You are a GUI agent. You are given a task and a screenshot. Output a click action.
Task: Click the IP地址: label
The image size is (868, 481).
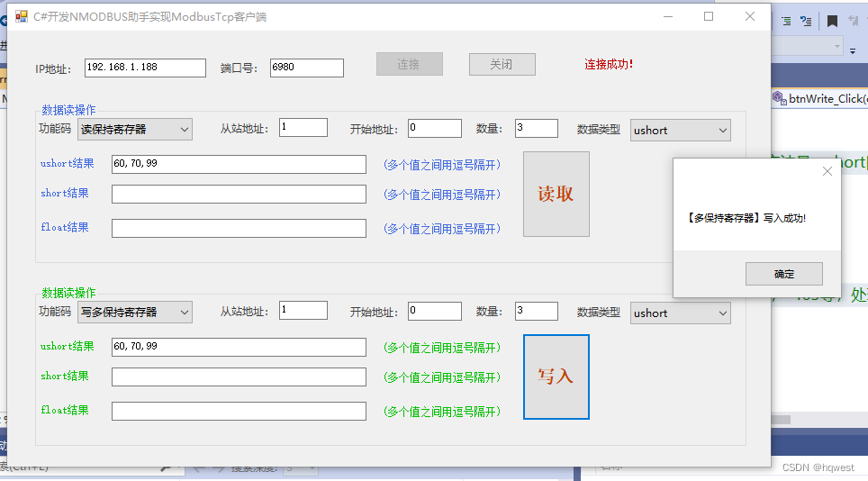53,69
